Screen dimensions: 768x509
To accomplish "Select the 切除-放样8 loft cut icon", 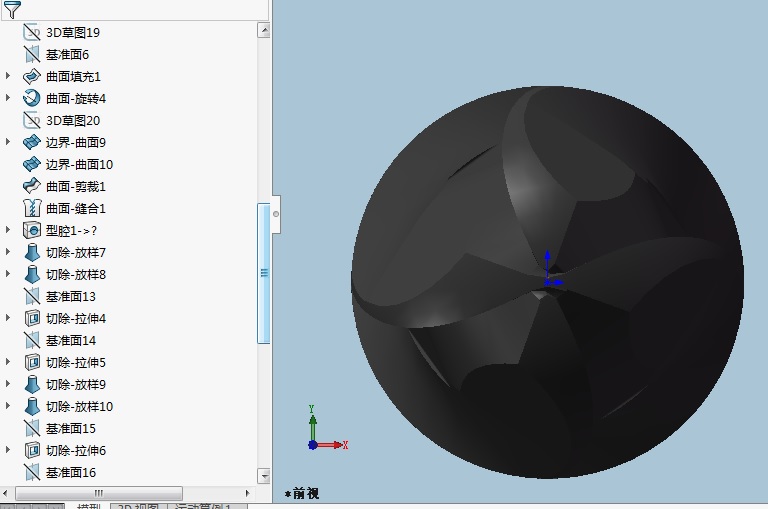I will [32, 274].
